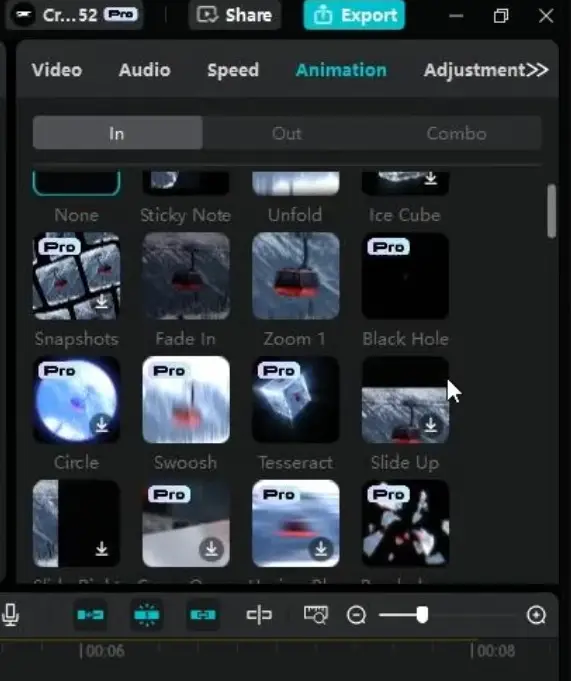Viewport: 571px width, 681px height.
Task: Click the Pro badge on Swoosh
Action: (169, 370)
